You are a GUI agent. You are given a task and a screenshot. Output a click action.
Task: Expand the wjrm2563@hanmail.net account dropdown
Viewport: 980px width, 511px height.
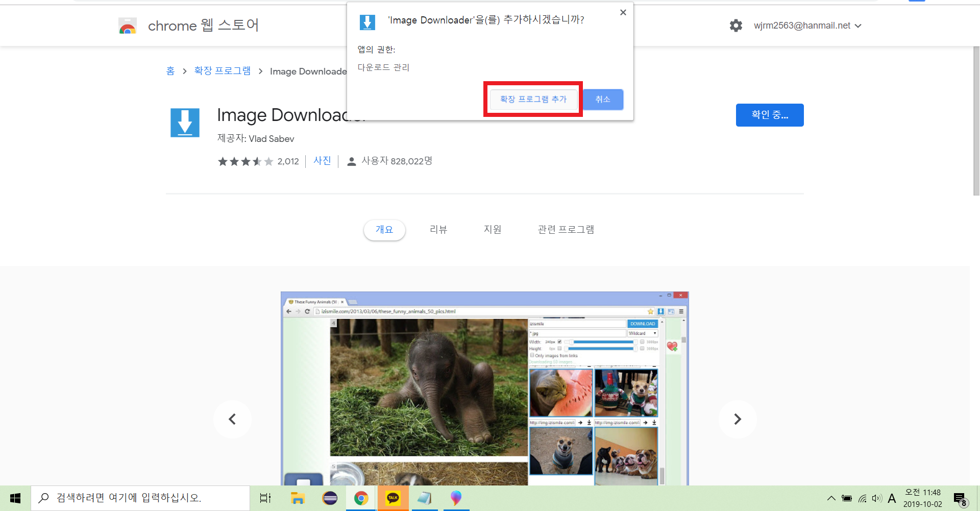point(807,26)
